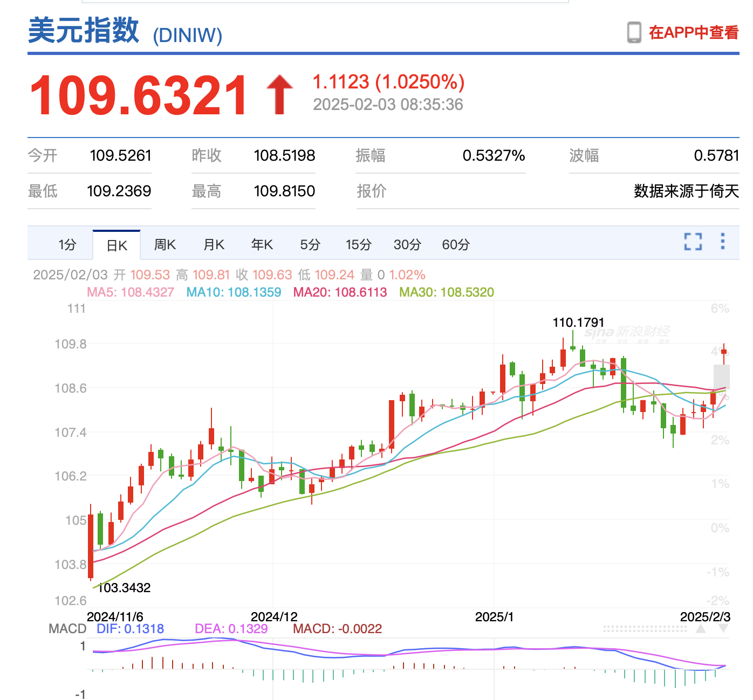Image resolution: width=753 pixels, height=700 pixels.
Task: Click the 在APP中查看 link
Action: [x=694, y=32]
